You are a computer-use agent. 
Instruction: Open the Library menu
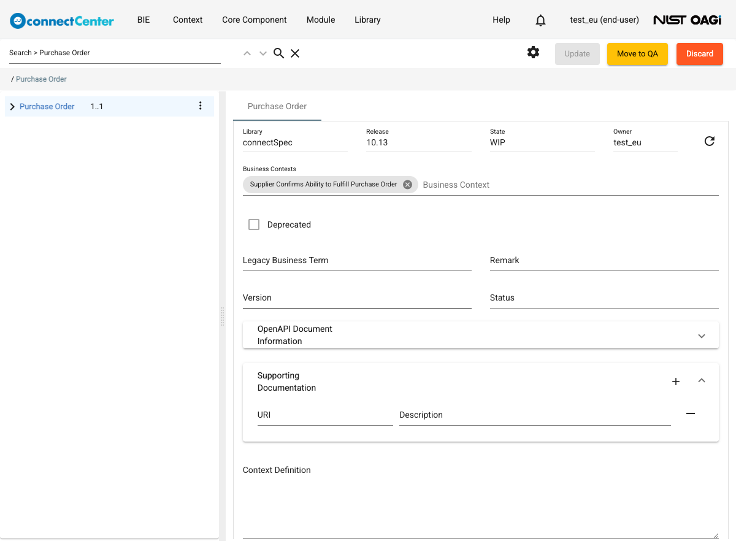(367, 20)
